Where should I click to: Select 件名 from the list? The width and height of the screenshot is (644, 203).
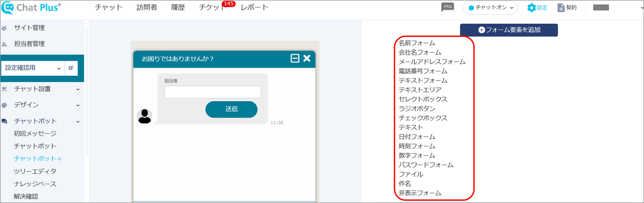pyautogui.click(x=405, y=184)
